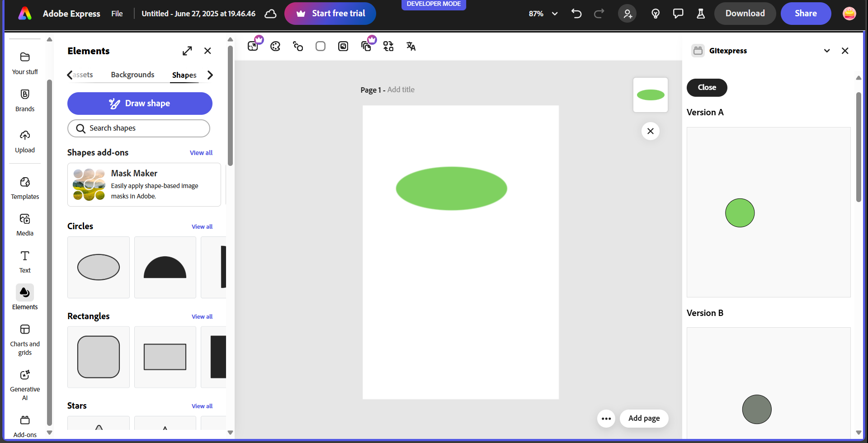View all Stars shapes

(202, 406)
